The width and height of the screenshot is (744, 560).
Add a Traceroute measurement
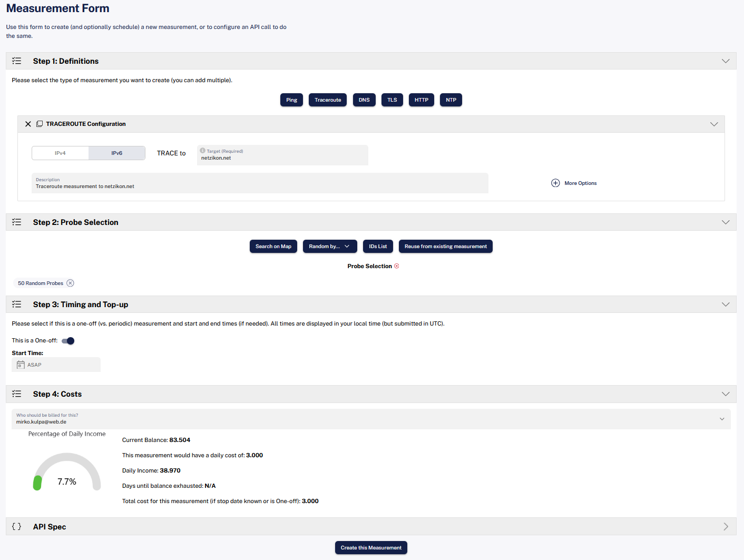(x=328, y=100)
